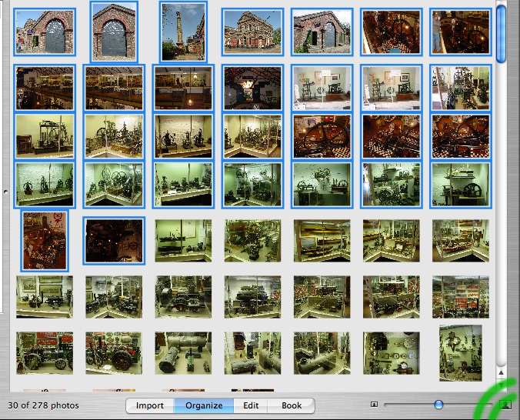Click the thumbnail size slider handle

point(438,405)
